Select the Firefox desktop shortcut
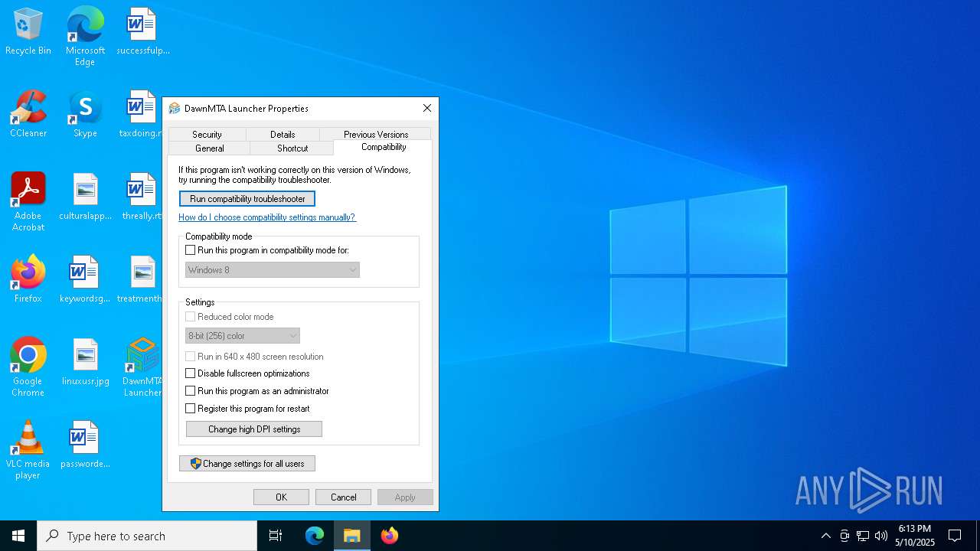The height and width of the screenshot is (551, 980). point(28,280)
